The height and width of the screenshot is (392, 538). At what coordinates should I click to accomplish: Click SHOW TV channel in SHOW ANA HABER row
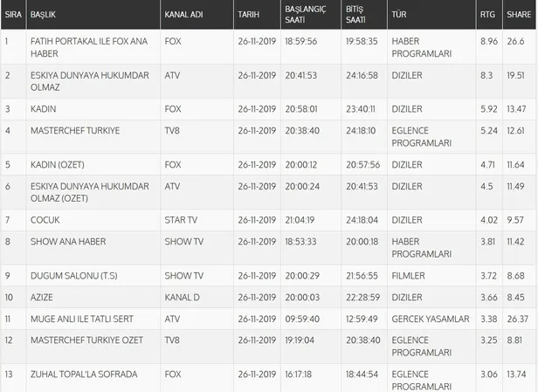tap(184, 242)
